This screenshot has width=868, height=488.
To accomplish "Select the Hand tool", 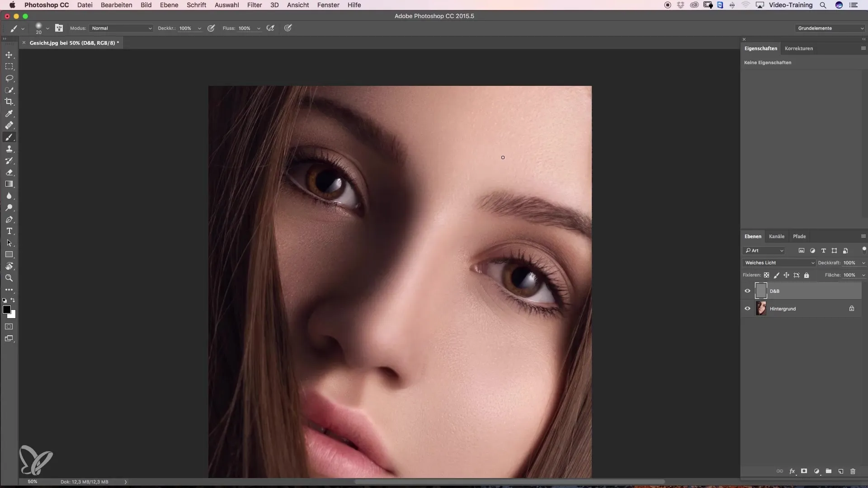I will coord(9,266).
